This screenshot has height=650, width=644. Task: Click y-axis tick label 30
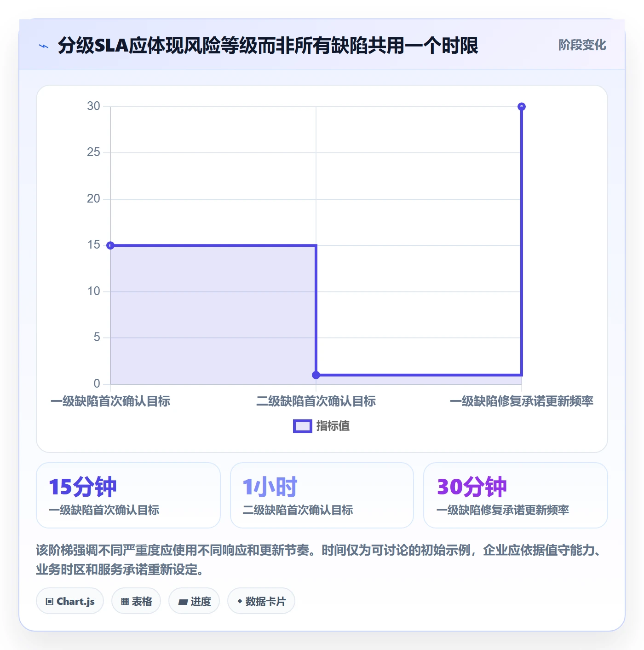pos(93,106)
